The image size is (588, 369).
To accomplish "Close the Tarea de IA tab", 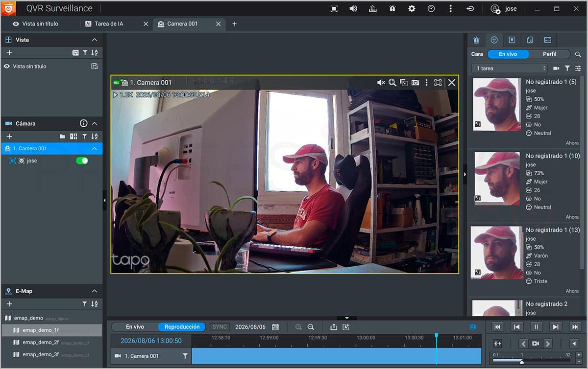I will pos(146,23).
